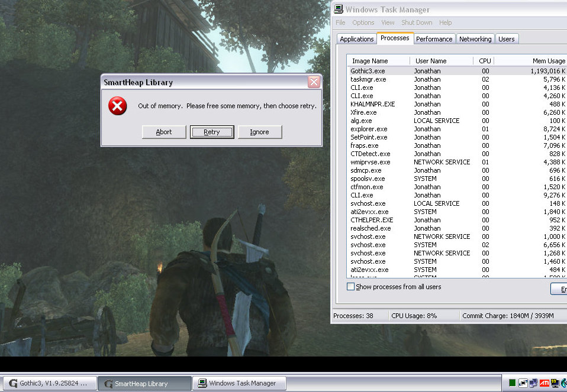Select the explorer.exe process
The height and width of the screenshot is (392, 567).
pyautogui.click(x=457, y=129)
